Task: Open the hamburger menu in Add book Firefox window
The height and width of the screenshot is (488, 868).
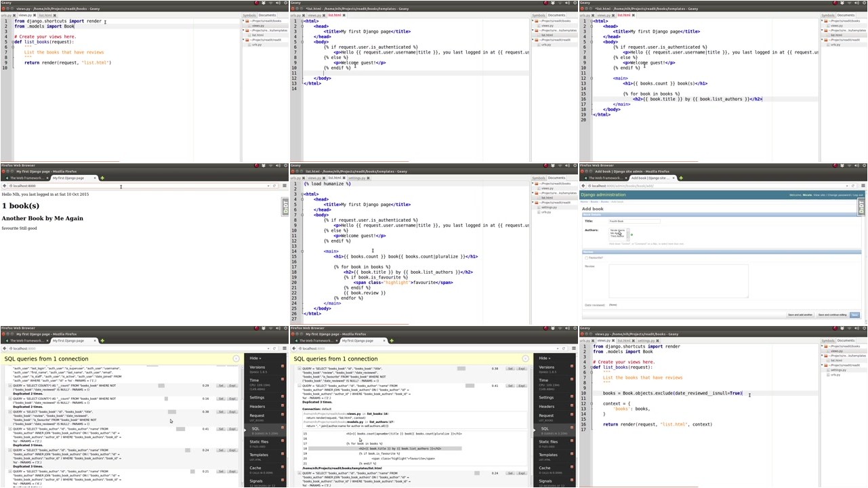Action: pyautogui.click(x=863, y=186)
